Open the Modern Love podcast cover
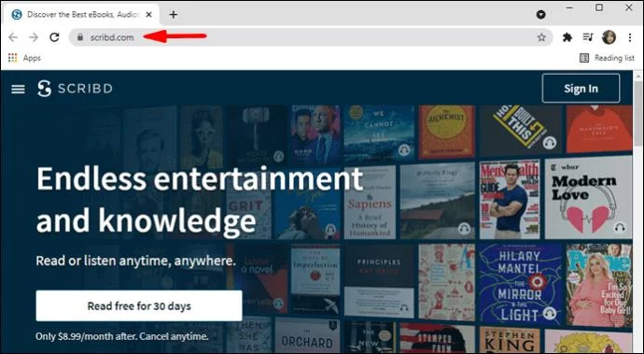This screenshot has height=354, width=644. point(588,199)
